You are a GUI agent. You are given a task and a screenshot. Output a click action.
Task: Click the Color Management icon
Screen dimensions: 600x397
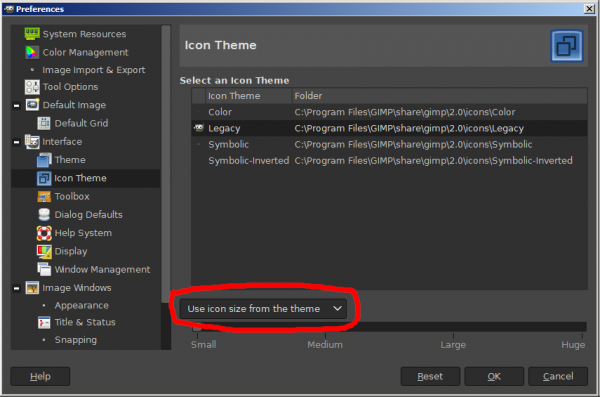pos(32,52)
